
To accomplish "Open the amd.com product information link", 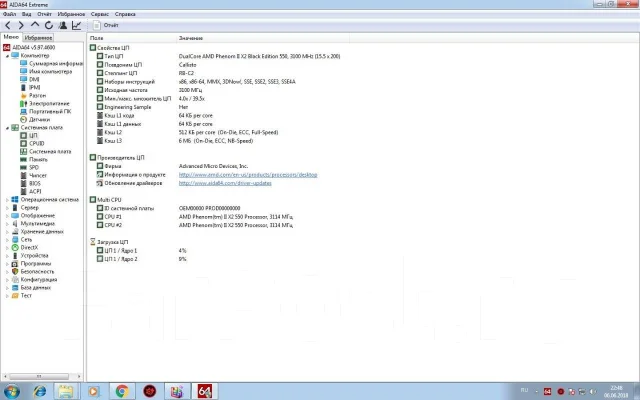I will click(248, 175).
